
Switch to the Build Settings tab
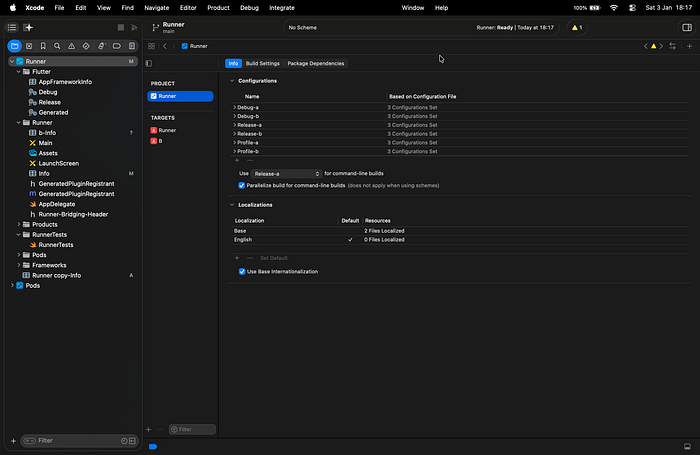coord(262,63)
